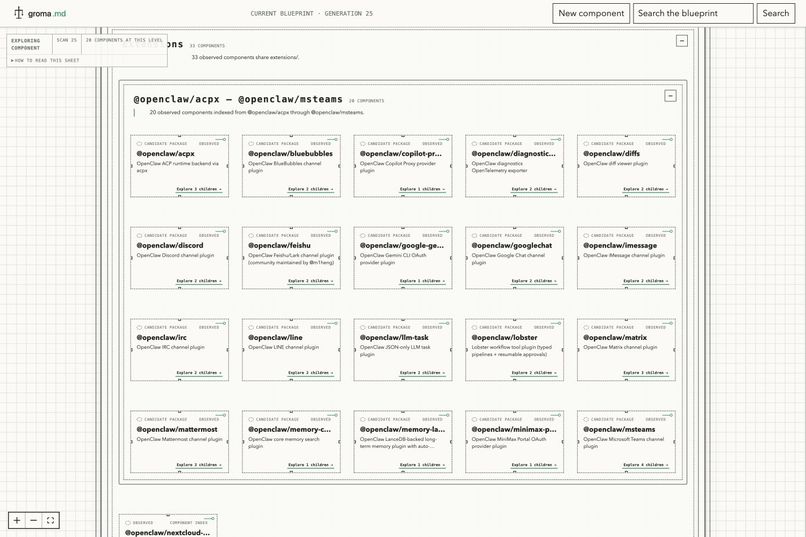Image resolution: width=806 pixels, height=537 pixels.
Task: Click the fit-to-view frame icon
Action: tap(50, 520)
